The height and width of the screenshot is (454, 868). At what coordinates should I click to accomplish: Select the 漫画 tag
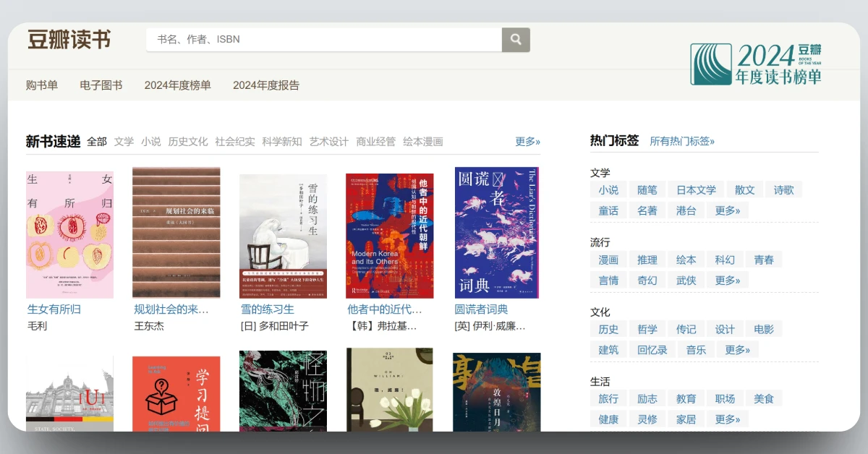click(x=608, y=260)
